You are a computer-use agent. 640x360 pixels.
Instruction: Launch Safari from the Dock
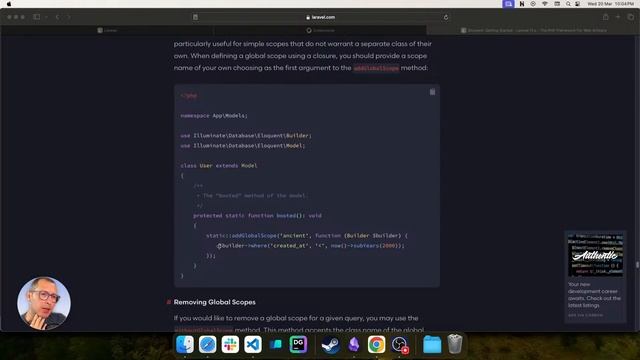click(x=207, y=344)
